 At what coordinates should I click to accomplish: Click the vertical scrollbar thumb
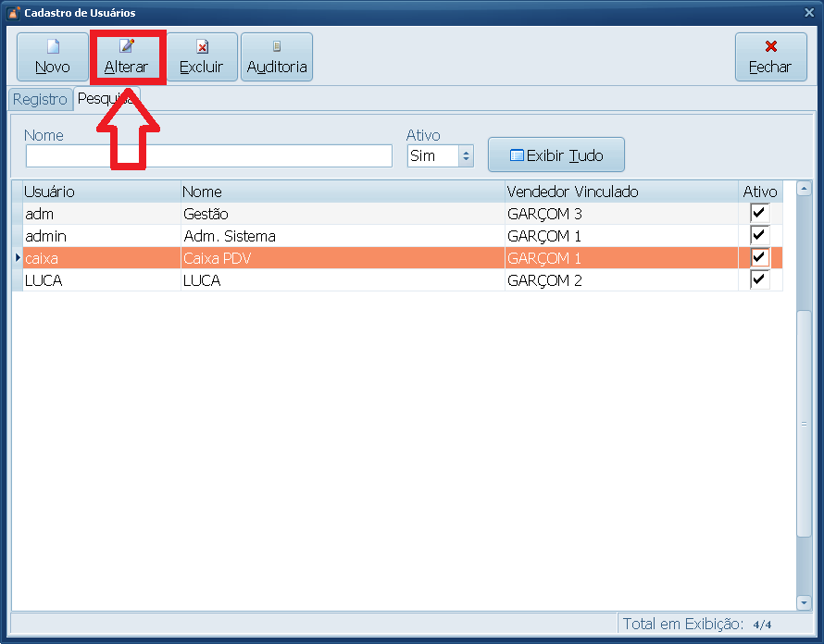click(x=804, y=424)
